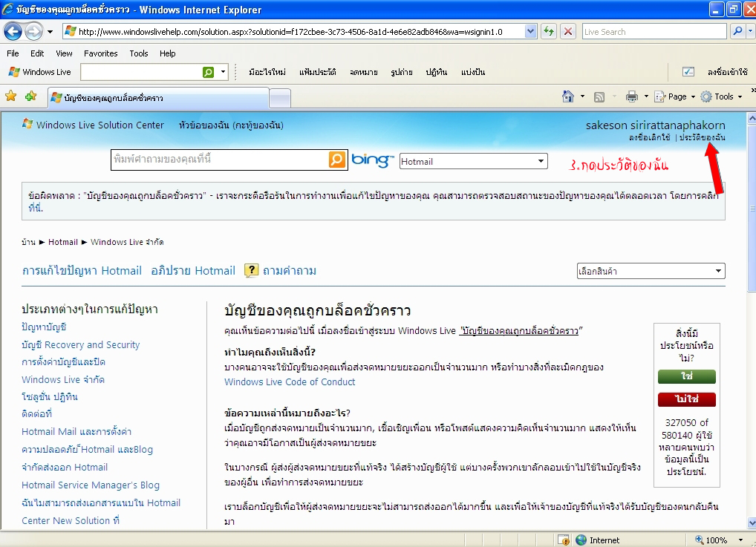Click the Windows Live Code of Conduct link
The height and width of the screenshot is (547, 756).
290,381
